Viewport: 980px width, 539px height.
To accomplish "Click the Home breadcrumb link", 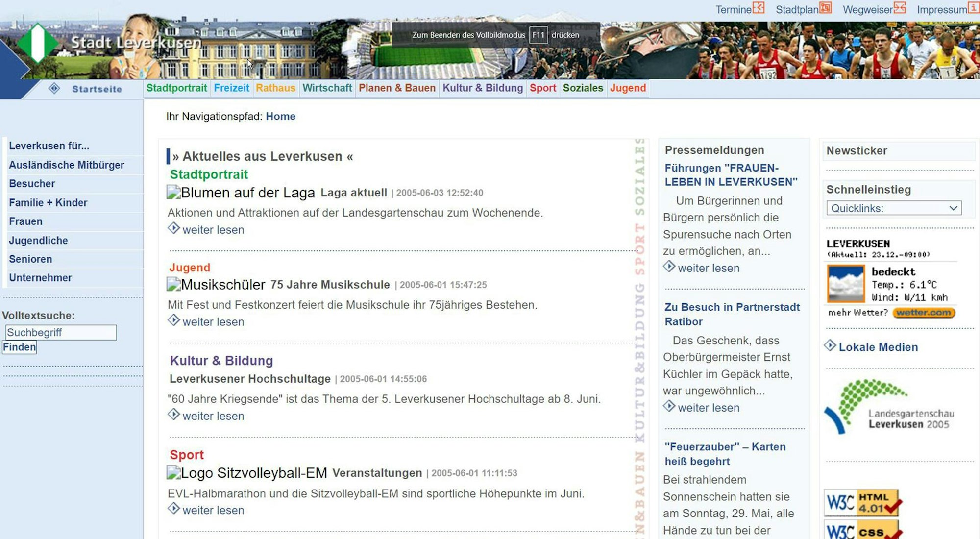I will [280, 117].
